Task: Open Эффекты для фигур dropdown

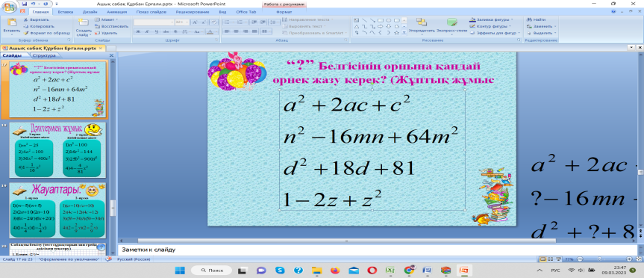Action: pyautogui.click(x=495, y=32)
